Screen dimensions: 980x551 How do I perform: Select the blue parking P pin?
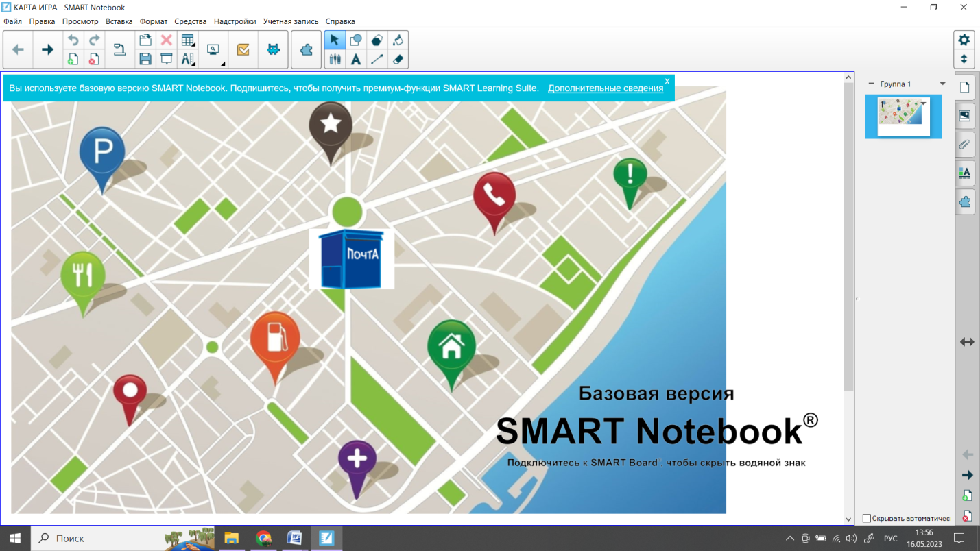click(x=102, y=160)
